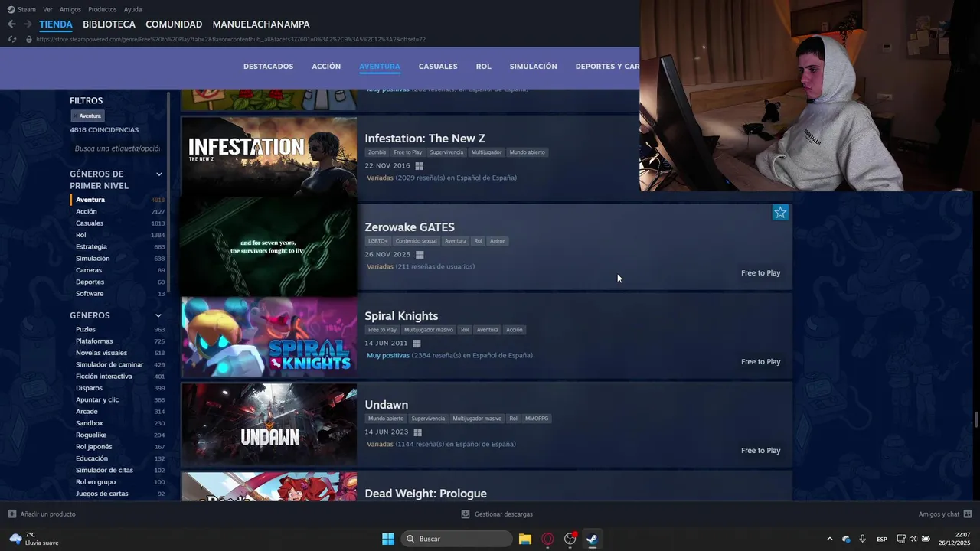The height and width of the screenshot is (551, 980).
Task: Click the MMORPG tag on Undawn
Action: [537, 419]
